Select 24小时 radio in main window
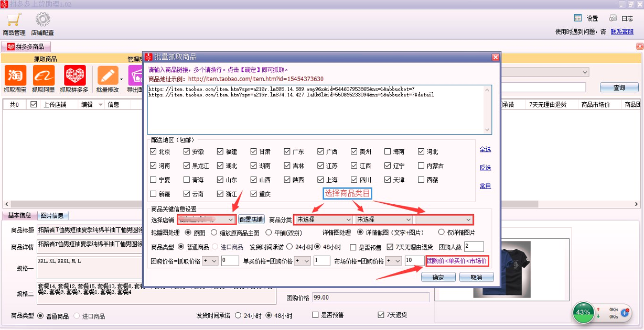 pos(238,316)
